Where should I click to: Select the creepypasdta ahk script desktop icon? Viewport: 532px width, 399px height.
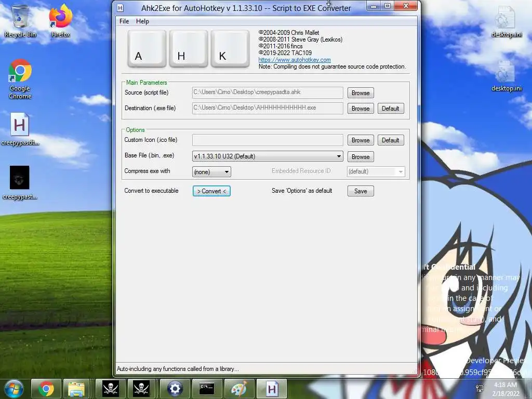20,129
